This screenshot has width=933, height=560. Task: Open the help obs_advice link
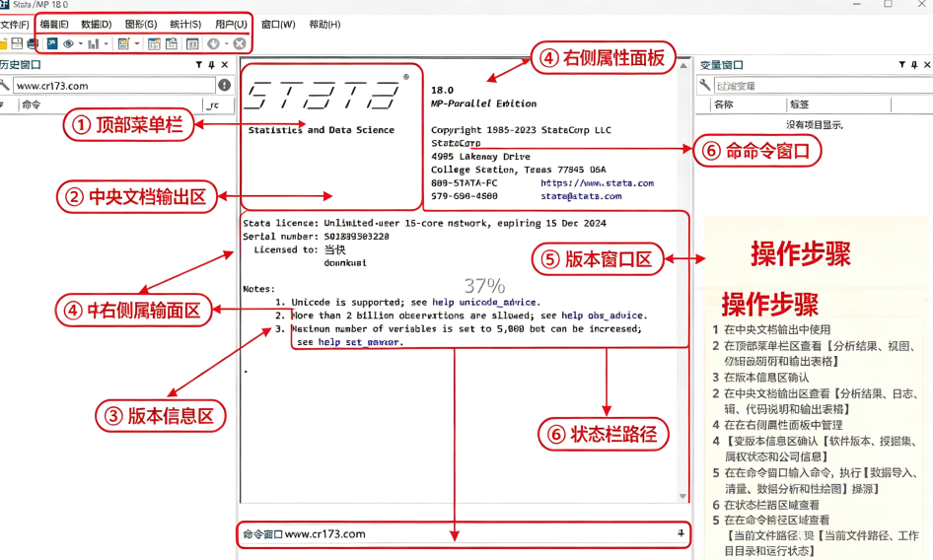click(603, 315)
